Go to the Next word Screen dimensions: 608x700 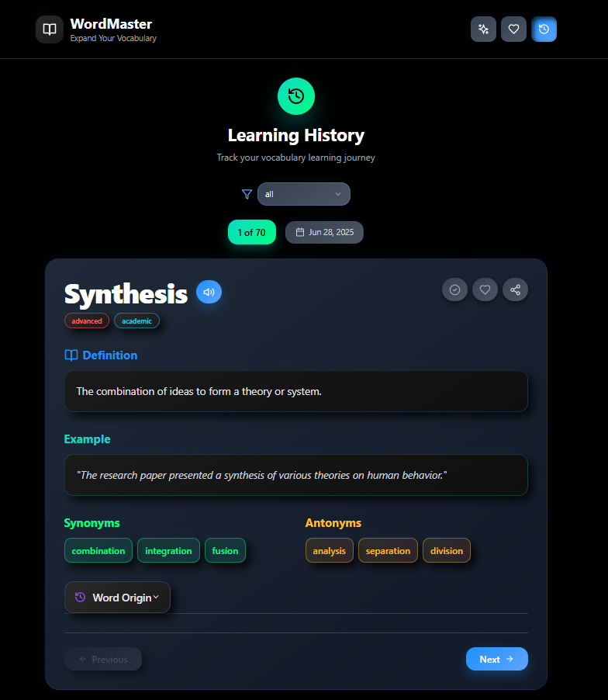click(x=497, y=659)
